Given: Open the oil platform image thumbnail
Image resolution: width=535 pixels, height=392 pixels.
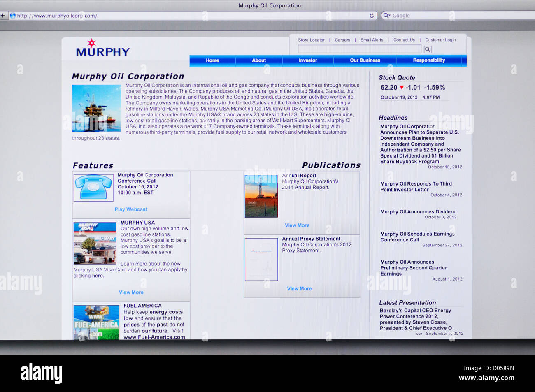Looking at the screenshot, I should click(x=97, y=108).
